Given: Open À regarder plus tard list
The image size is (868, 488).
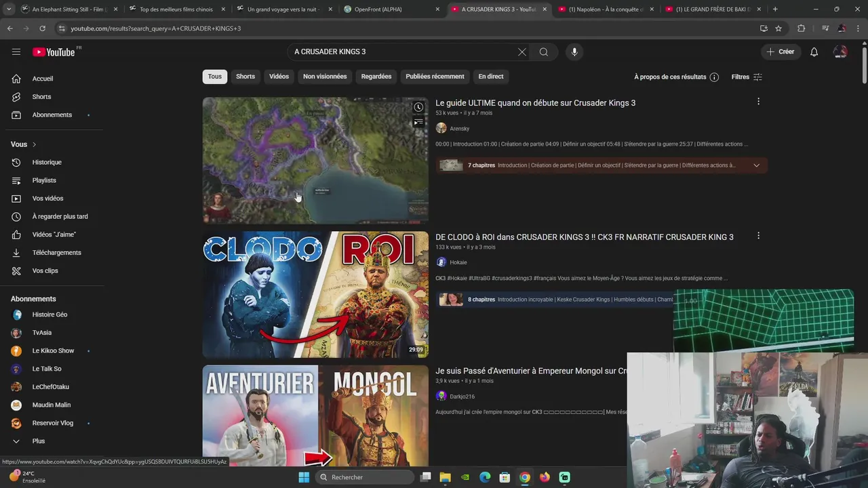Looking at the screenshot, I should (52, 217).
